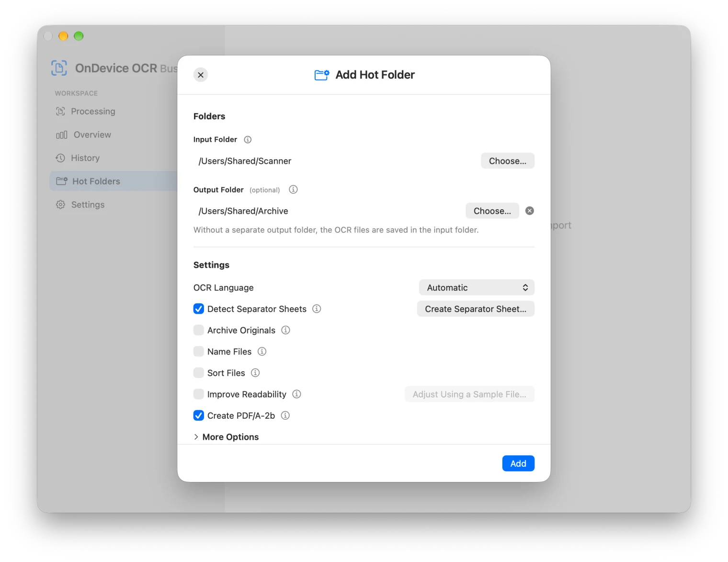The width and height of the screenshot is (728, 562).
Task: Click the /Users/Shared/Archive output path
Action: (x=243, y=211)
